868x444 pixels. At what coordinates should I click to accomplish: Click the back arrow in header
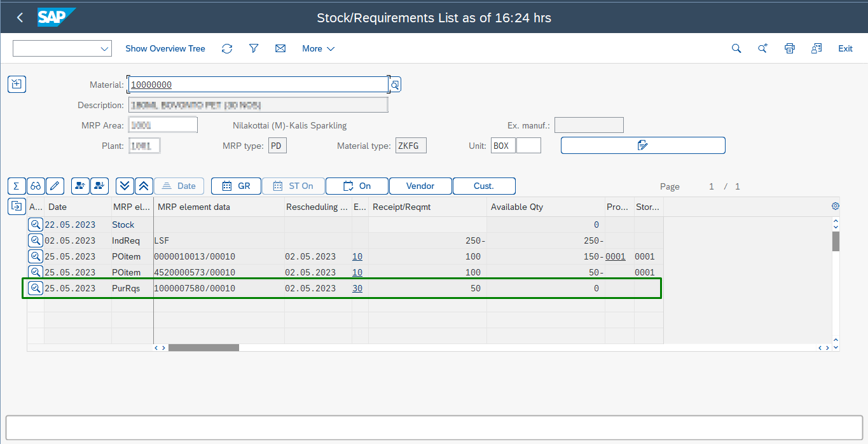20,18
